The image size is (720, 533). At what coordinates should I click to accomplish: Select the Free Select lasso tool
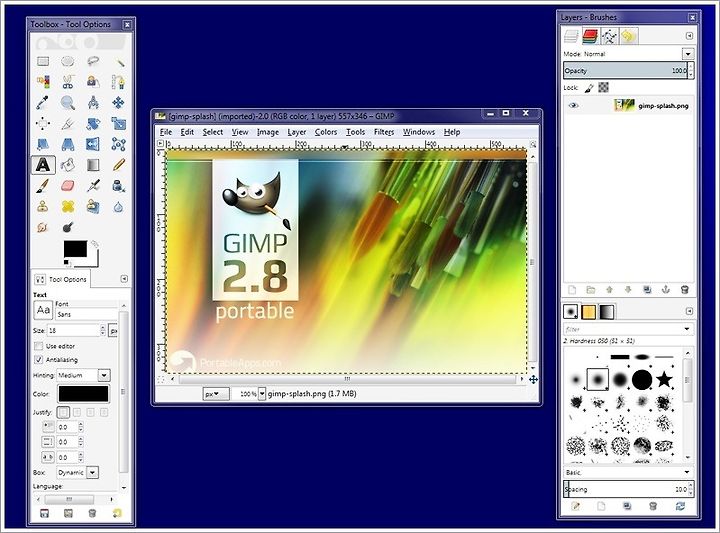(93, 61)
